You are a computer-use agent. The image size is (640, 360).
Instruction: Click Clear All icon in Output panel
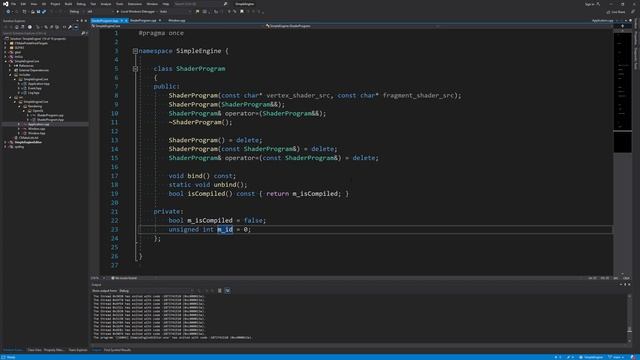(220, 291)
